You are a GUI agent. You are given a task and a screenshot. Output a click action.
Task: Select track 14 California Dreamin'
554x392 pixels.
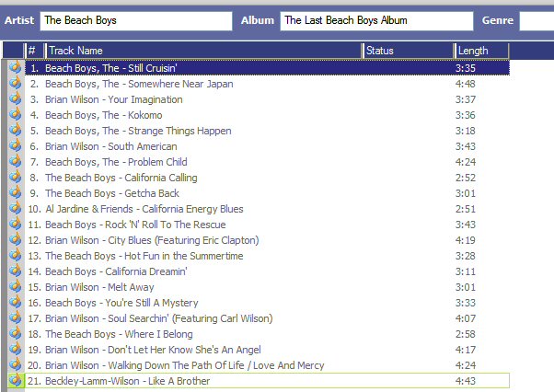(267, 271)
